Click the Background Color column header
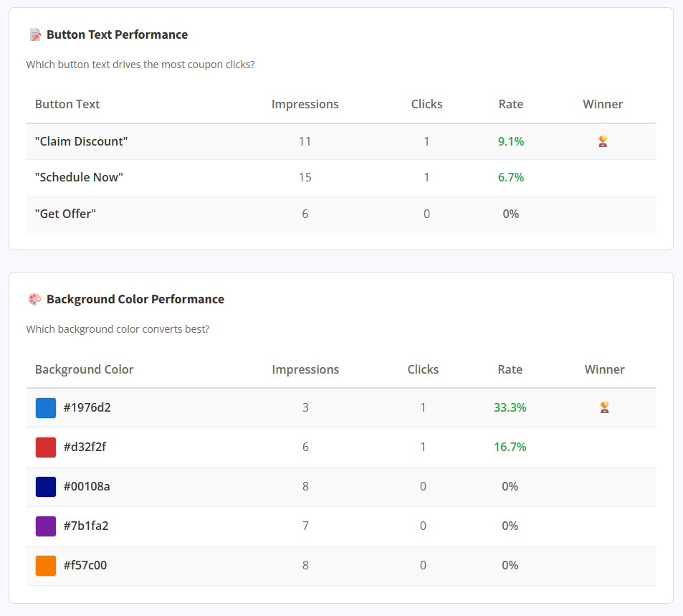Viewport: 683px width, 616px height. (84, 369)
